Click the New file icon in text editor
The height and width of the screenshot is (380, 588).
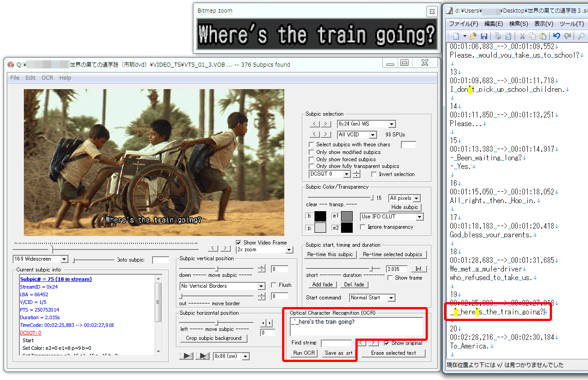pyautogui.click(x=456, y=36)
